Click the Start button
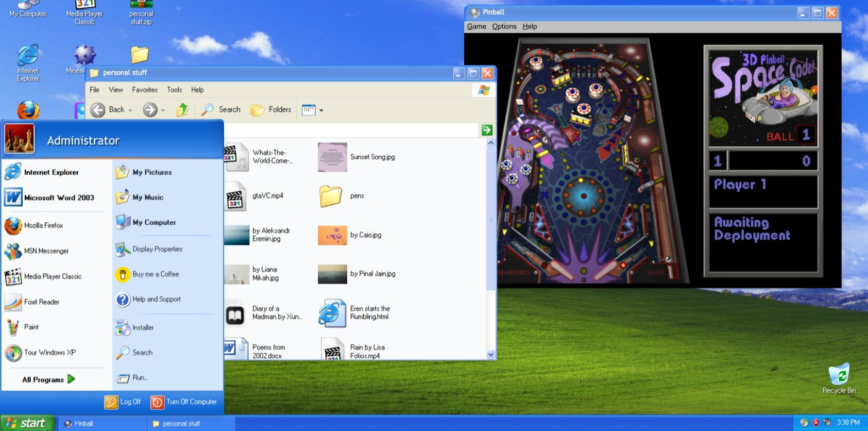Viewport: 868px width, 431px height. (x=27, y=423)
